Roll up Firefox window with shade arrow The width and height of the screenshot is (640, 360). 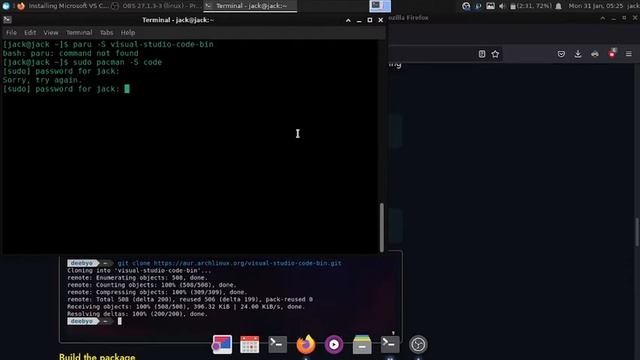pos(602,18)
